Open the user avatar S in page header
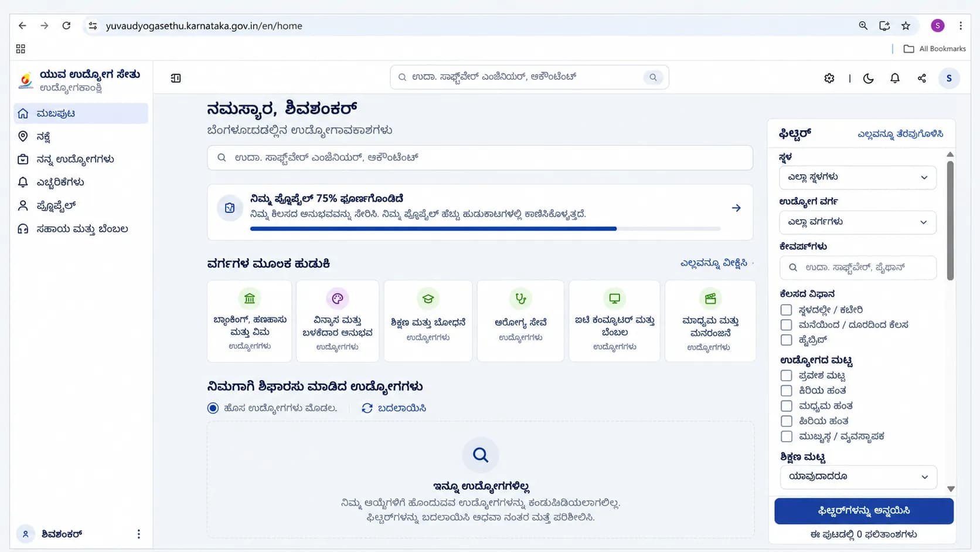The image size is (980, 552). (x=948, y=78)
